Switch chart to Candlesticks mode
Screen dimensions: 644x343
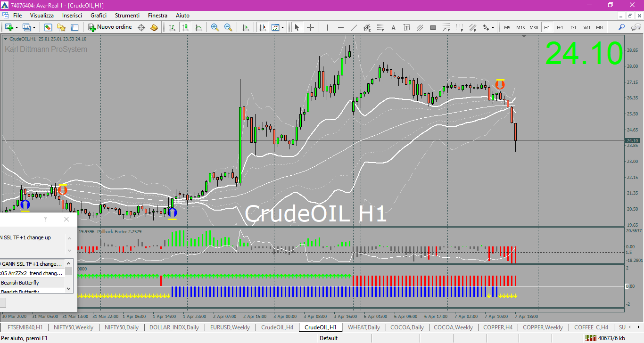tap(185, 27)
